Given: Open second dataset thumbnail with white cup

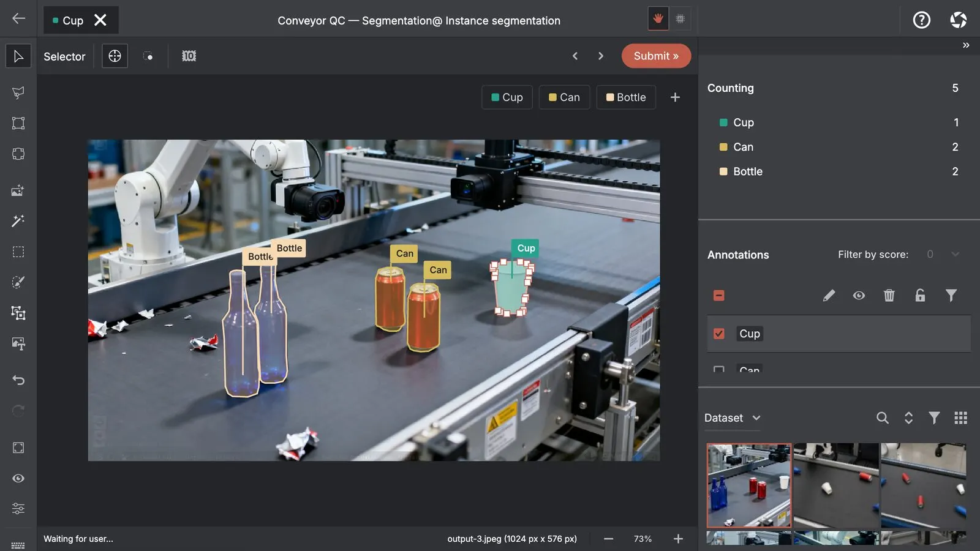Looking at the screenshot, I should point(836,485).
